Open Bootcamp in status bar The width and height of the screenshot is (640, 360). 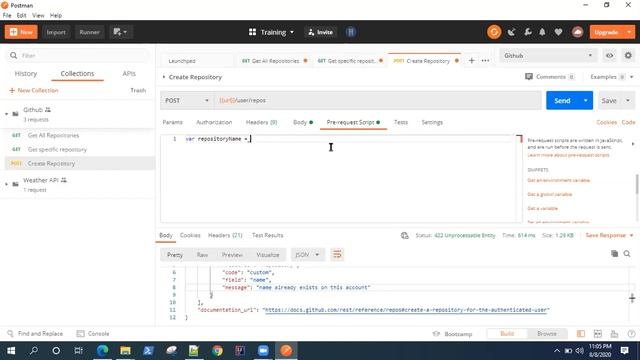click(453, 334)
